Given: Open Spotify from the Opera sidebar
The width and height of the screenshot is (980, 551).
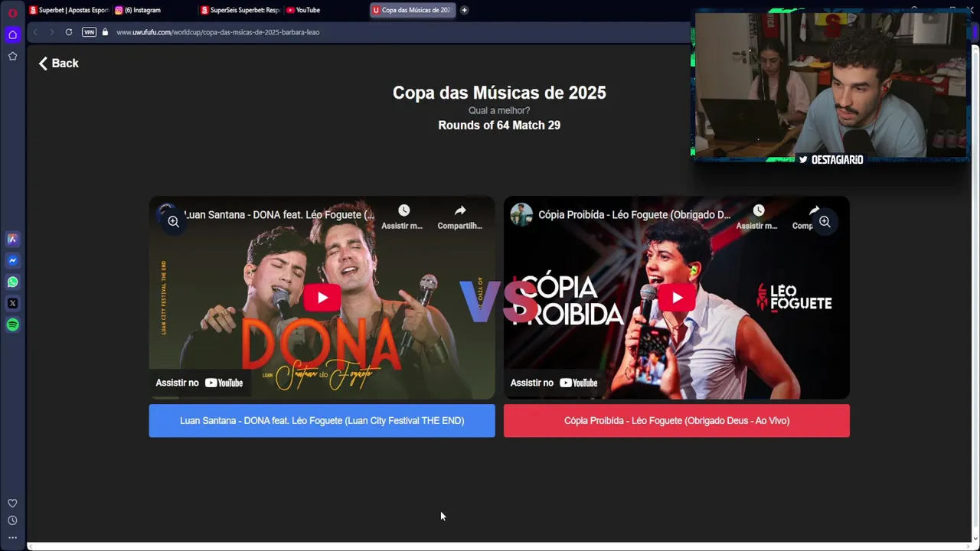Looking at the screenshot, I should tap(12, 324).
